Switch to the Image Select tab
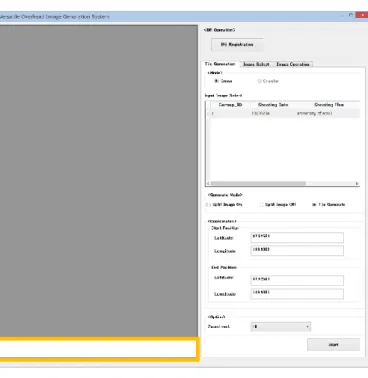This screenshot has height=378, width=368. pos(256,64)
